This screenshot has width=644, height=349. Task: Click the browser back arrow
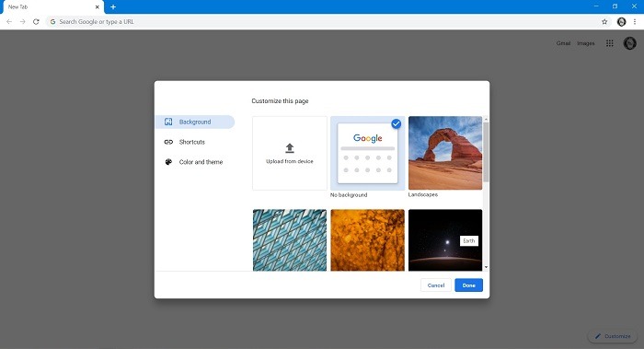(9, 22)
